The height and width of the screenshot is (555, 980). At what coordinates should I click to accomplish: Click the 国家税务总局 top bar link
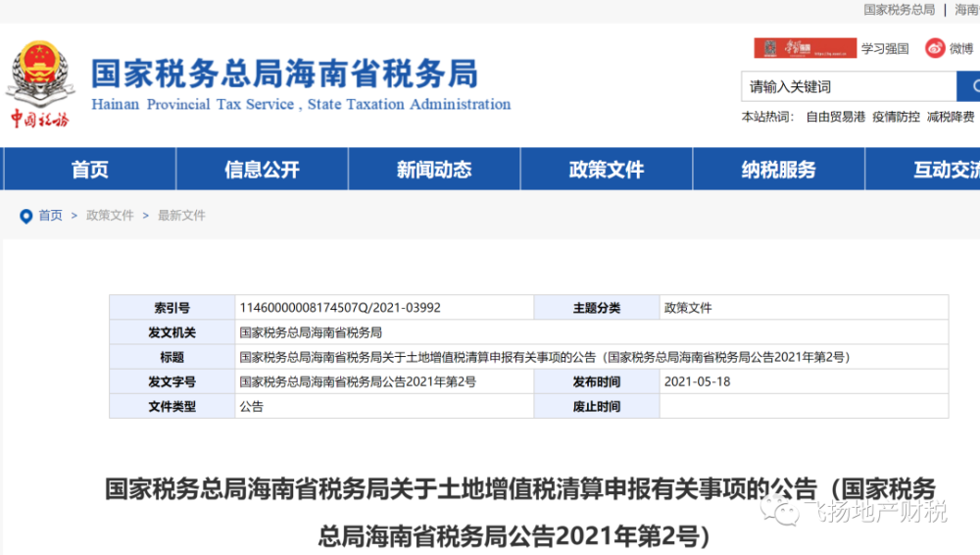(x=899, y=9)
